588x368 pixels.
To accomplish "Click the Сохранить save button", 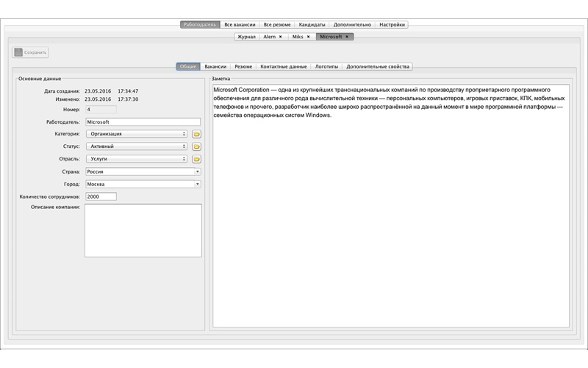I will [30, 52].
